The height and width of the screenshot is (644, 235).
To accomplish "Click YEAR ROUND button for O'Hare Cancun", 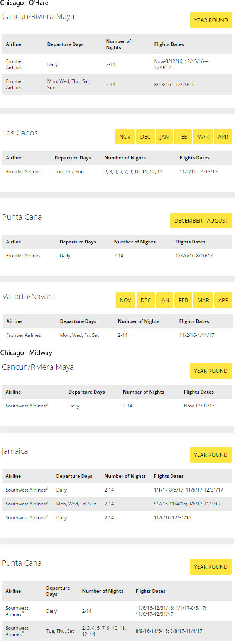I will coord(211,20).
